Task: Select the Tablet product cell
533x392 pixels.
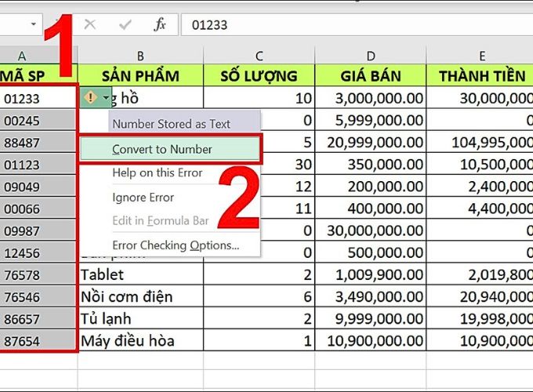Action: pos(141,274)
